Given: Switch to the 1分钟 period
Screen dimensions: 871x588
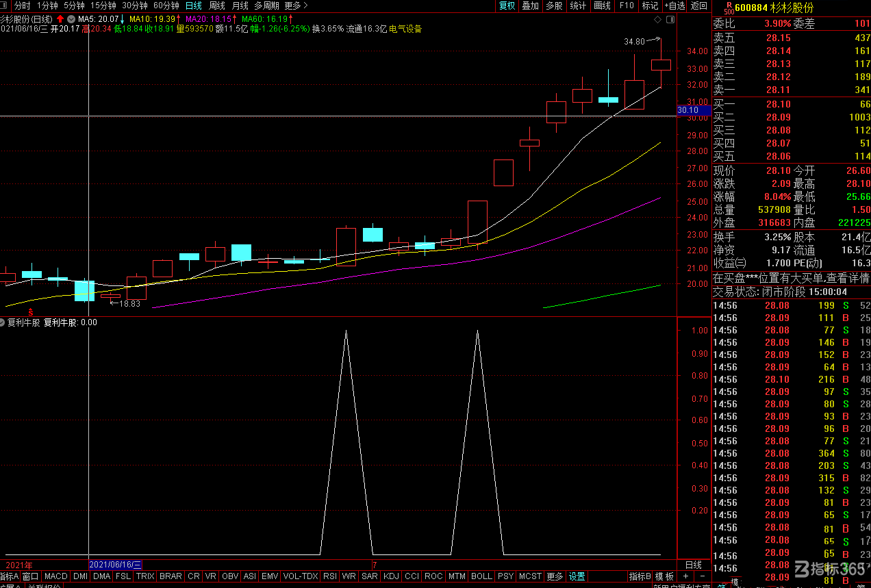Looking at the screenshot, I should 47,5.
